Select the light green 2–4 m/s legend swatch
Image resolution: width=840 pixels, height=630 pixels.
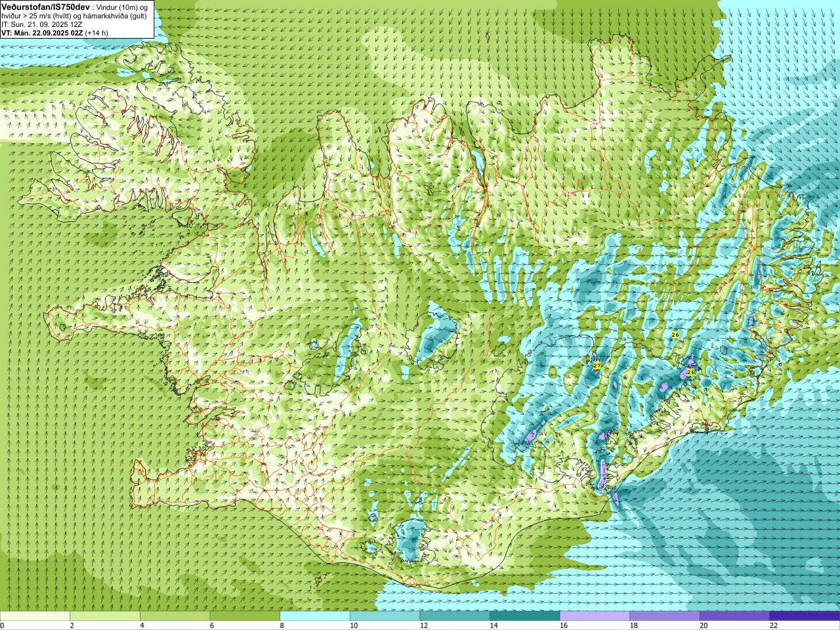[105, 616]
